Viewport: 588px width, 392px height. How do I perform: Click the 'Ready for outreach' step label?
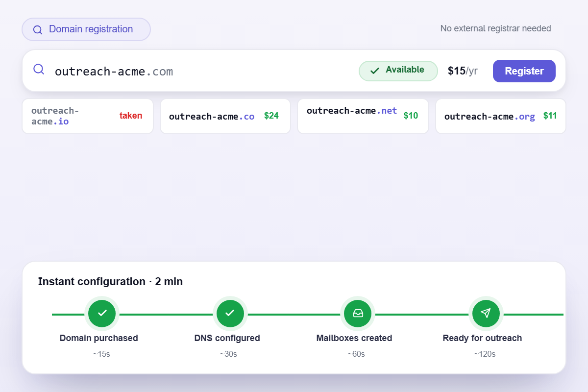(482, 338)
